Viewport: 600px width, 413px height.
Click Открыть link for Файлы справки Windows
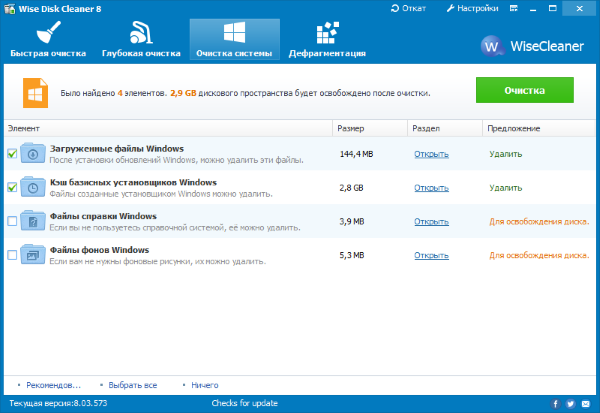pos(431,222)
